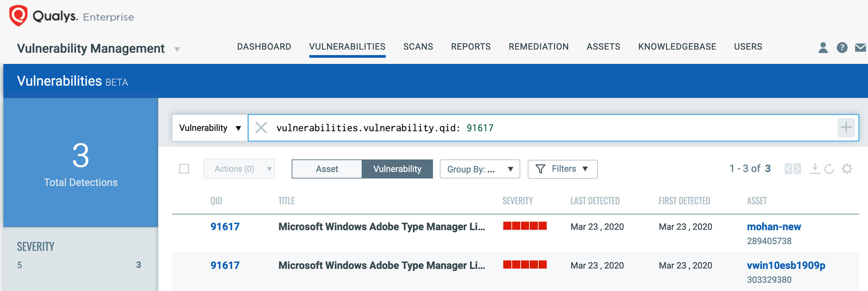Click the 1 - 3 of 3 pager text

[750, 169]
